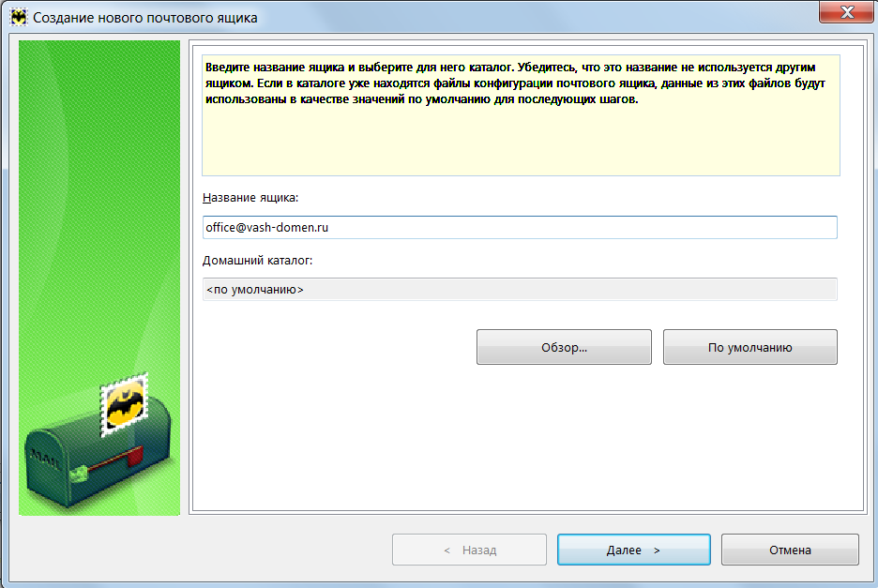Proceed with the Далее button

coord(633,550)
